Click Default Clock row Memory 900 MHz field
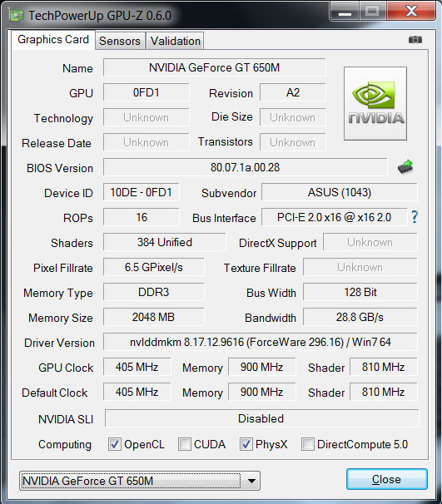The width and height of the screenshot is (442, 504). [x=261, y=392]
